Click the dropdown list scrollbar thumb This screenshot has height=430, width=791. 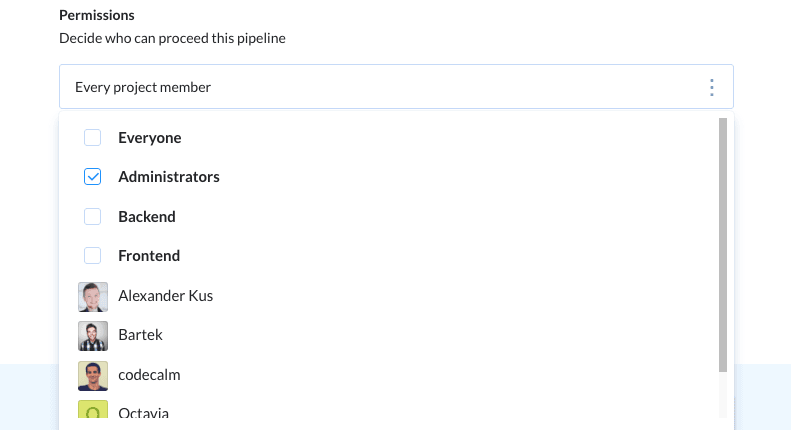(x=723, y=245)
